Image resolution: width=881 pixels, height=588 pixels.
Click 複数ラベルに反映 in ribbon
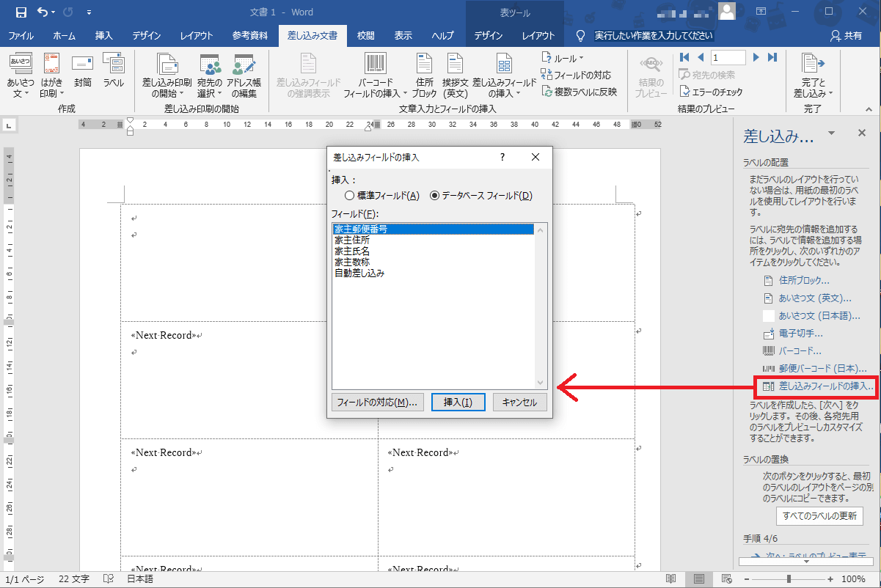pyautogui.click(x=580, y=92)
